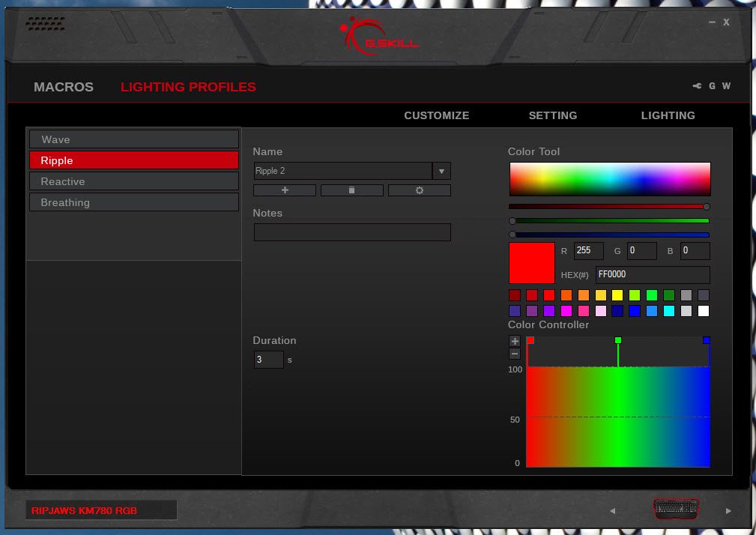Image resolution: width=756 pixels, height=535 pixels.
Task: Select the white swatch
Action: click(704, 311)
